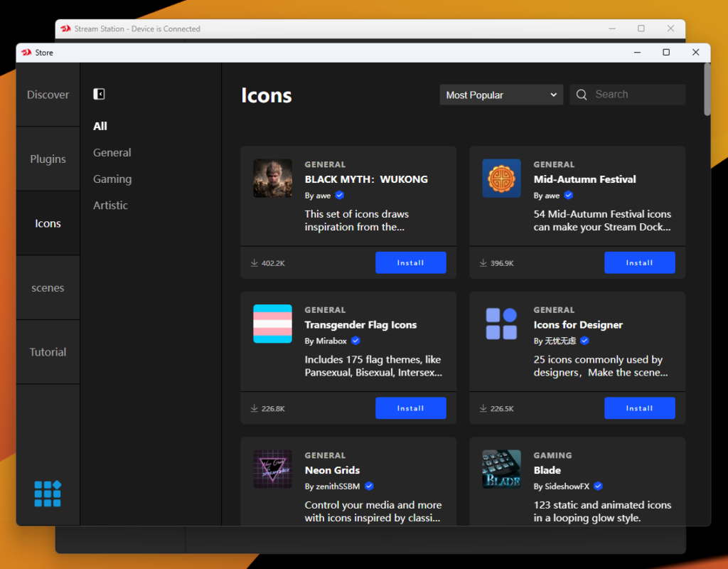The image size is (728, 569).
Task: Click verified badge next to zenithSSBM
Action: coord(369,486)
